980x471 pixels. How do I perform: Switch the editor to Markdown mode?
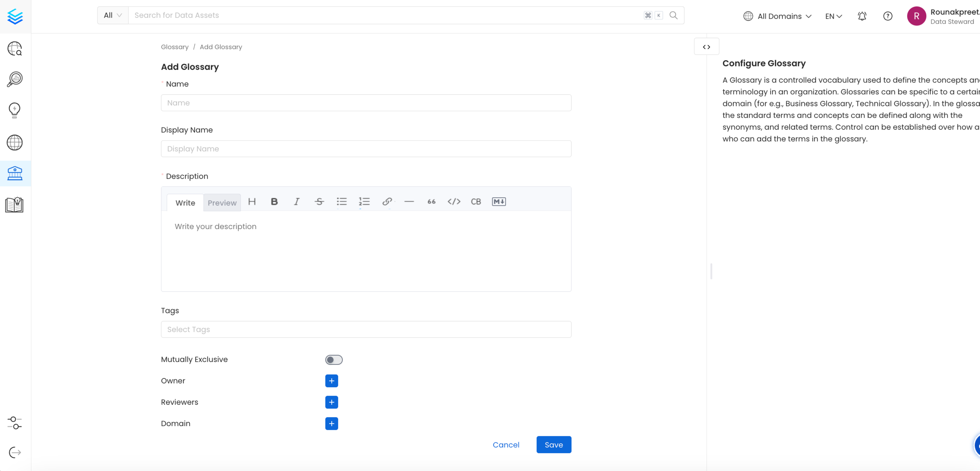click(499, 202)
